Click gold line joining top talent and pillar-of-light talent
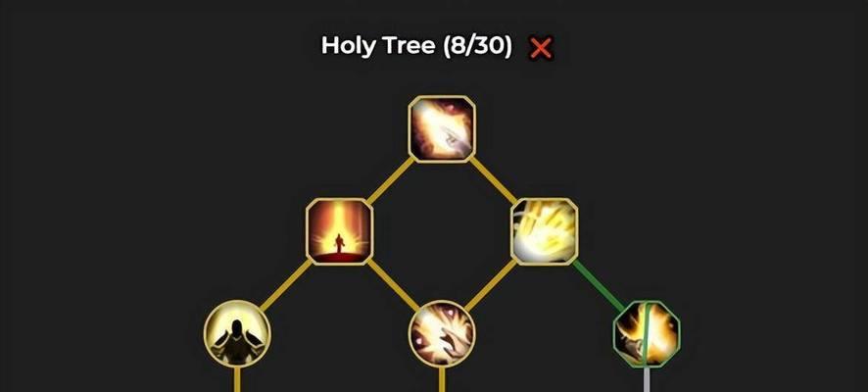 click(x=390, y=180)
